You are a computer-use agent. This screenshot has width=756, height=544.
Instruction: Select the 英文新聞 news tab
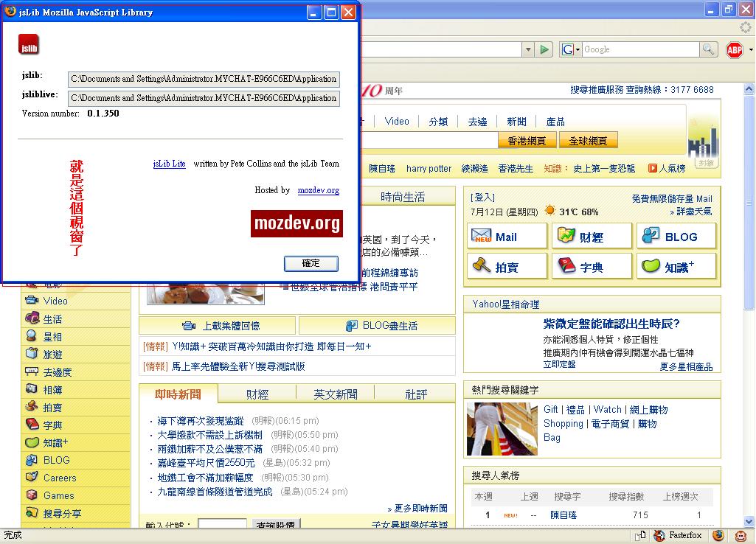pyautogui.click(x=336, y=394)
